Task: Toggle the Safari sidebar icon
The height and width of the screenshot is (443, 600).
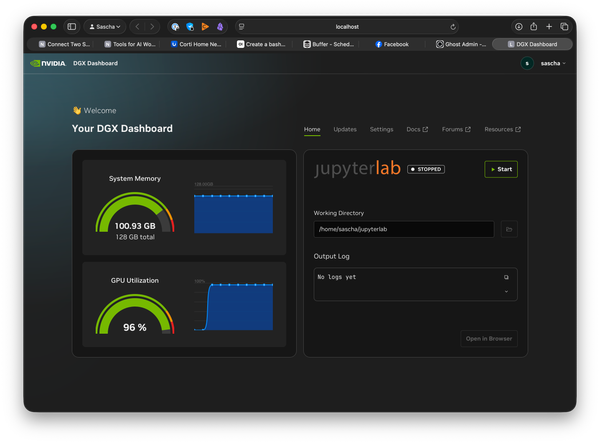Action: (72, 27)
